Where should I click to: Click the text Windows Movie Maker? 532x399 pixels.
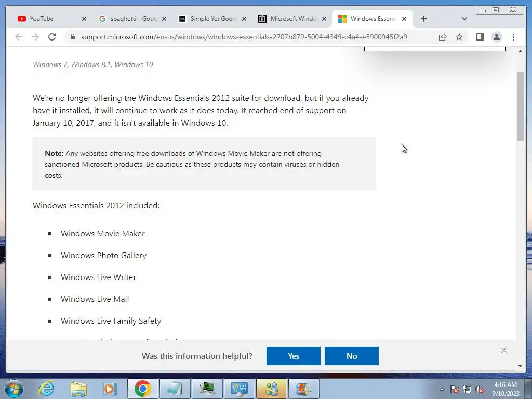pyautogui.click(x=103, y=233)
